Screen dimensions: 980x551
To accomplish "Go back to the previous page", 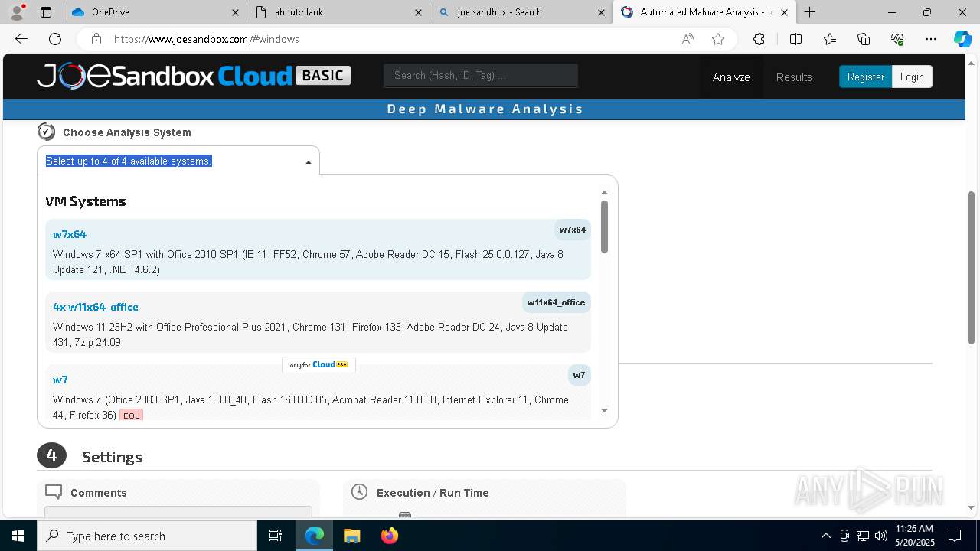I will pyautogui.click(x=21, y=39).
